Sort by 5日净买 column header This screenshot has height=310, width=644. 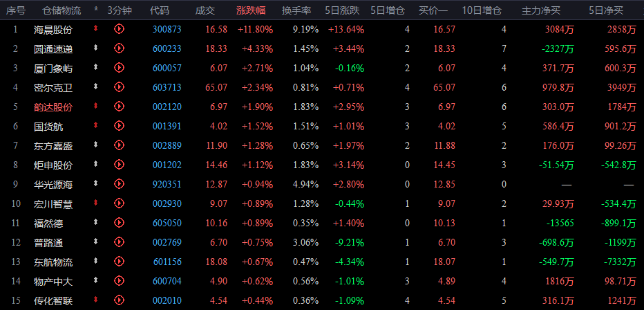606,10
